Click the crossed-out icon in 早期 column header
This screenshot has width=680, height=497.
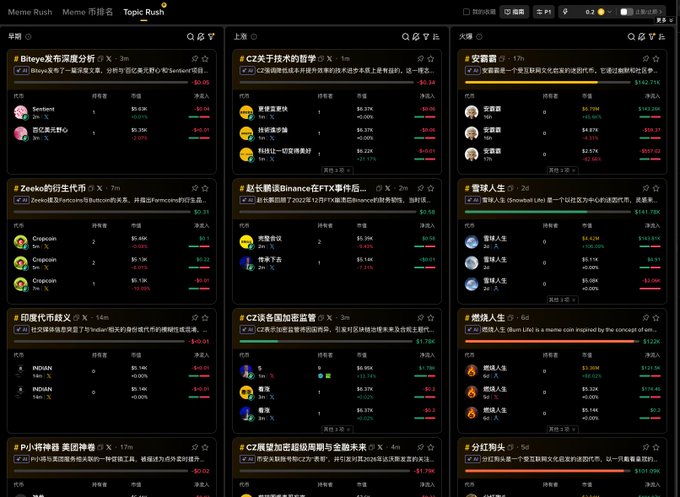[x=200, y=37]
